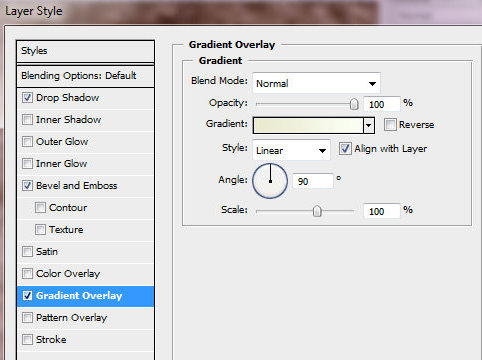Toggle the Bevel and Emboss checkbox

click(27, 186)
